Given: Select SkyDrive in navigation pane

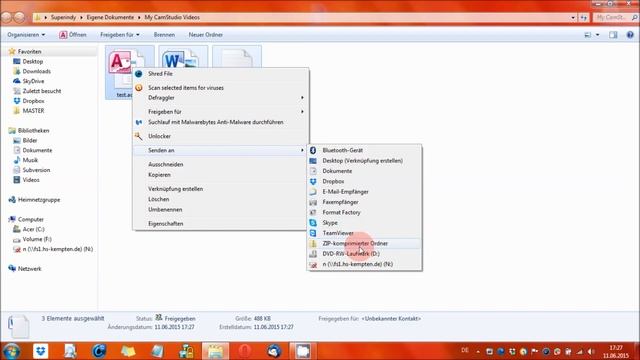Looking at the screenshot, I should [33, 81].
